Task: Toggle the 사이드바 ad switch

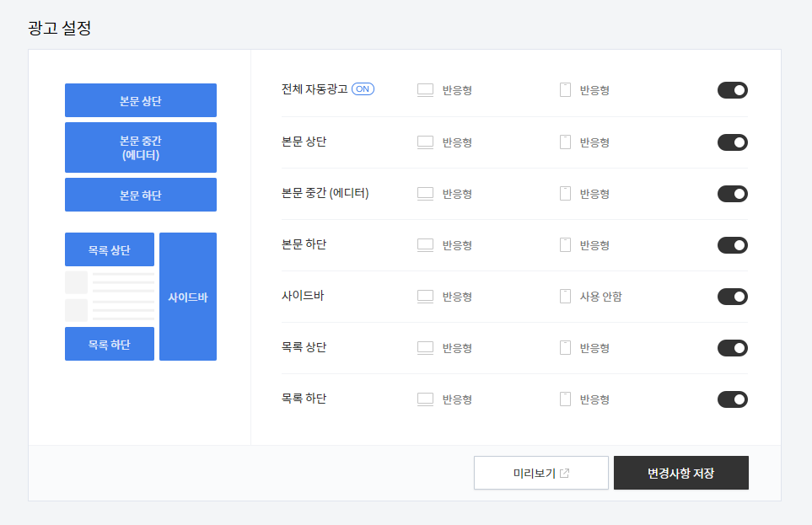Action: click(x=732, y=296)
